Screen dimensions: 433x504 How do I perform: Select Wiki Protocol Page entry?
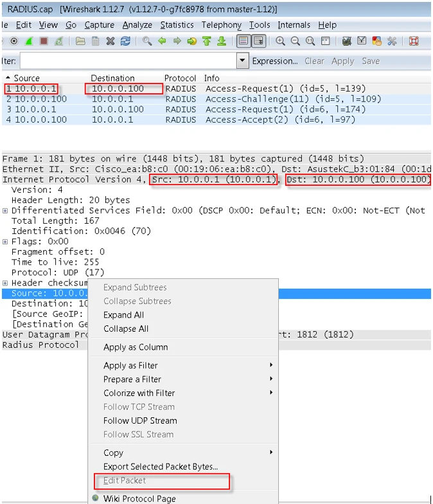click(x=139, y=498)
